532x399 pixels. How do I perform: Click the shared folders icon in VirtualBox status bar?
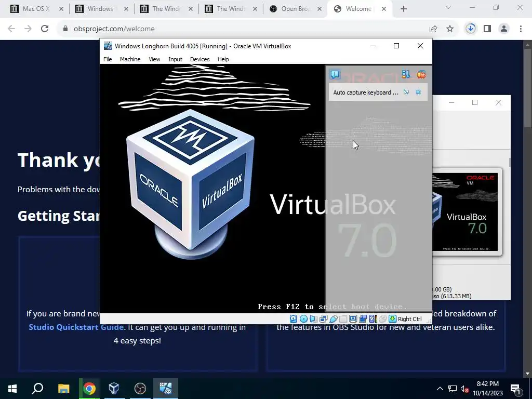pyautogui.click(x=343, y=319)
